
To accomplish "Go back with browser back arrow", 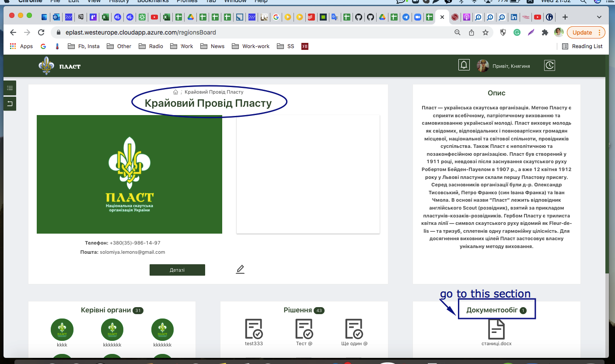I will (13, 32).
